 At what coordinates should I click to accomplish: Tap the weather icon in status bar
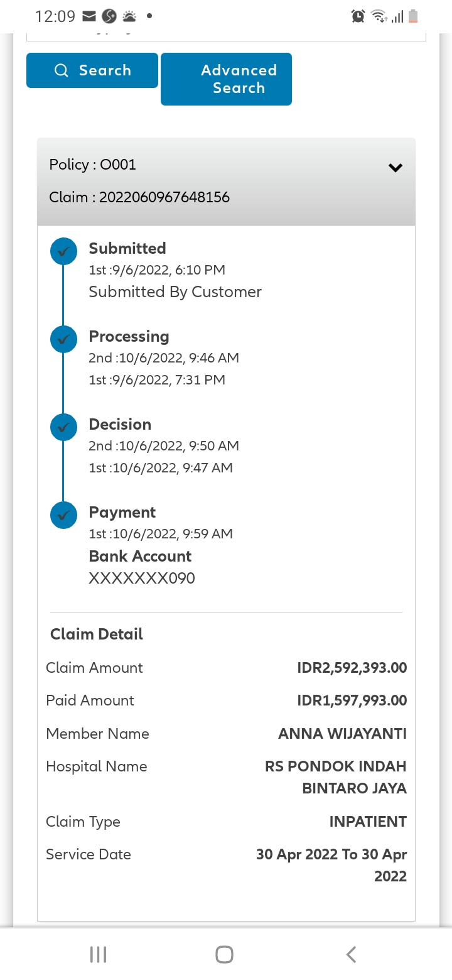(128, 16)
